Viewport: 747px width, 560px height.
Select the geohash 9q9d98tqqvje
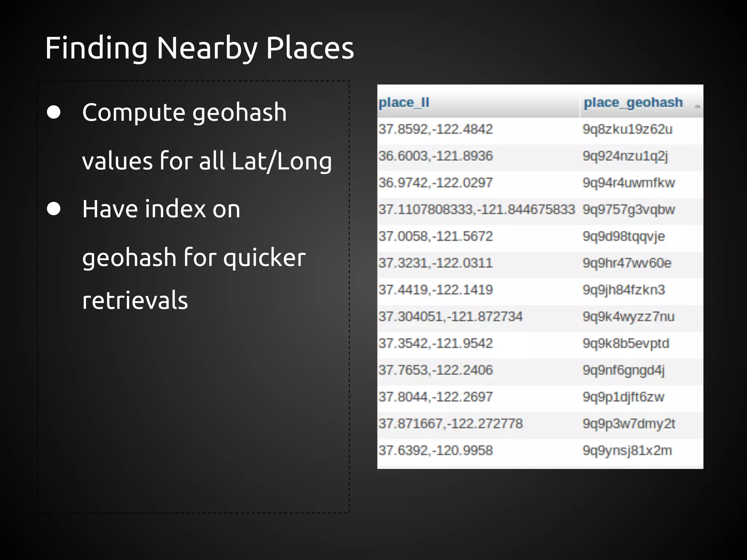tap(624, 237)
